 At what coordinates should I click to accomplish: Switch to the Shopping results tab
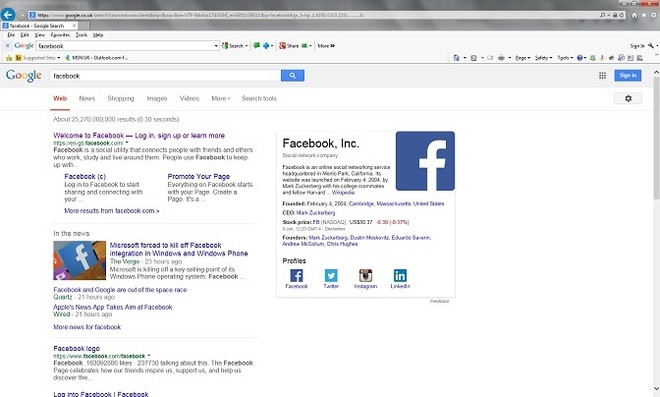pos(121,99)
